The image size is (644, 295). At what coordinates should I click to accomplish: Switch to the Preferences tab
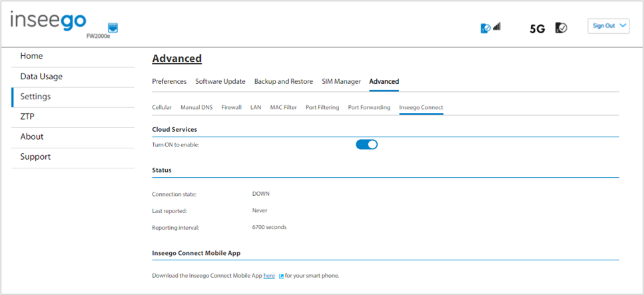pyautogui.click(x=169, y=81)
